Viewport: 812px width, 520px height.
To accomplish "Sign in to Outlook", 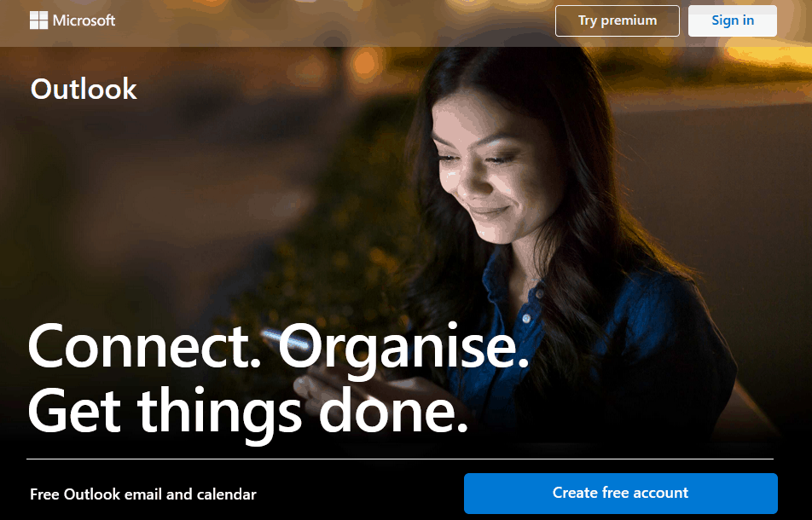I will click(x=732, y=20).
